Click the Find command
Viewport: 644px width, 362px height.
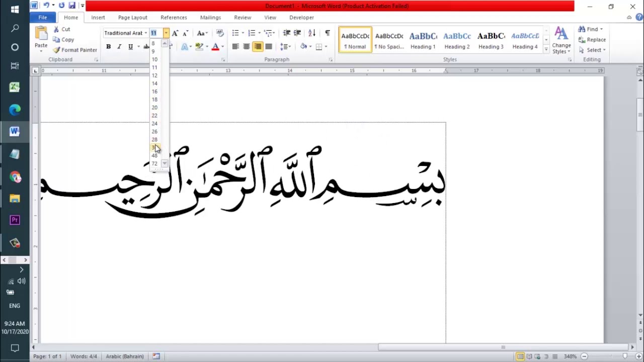[590, 29]
